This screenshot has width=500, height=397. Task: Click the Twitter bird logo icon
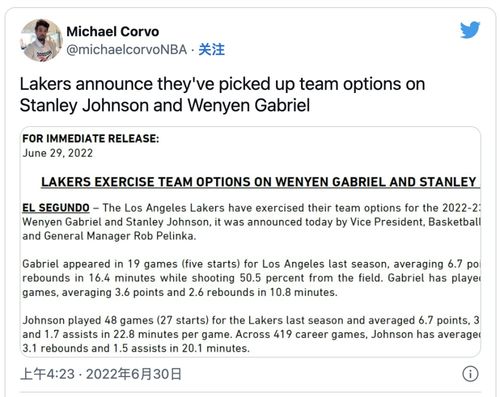point(470,30)
